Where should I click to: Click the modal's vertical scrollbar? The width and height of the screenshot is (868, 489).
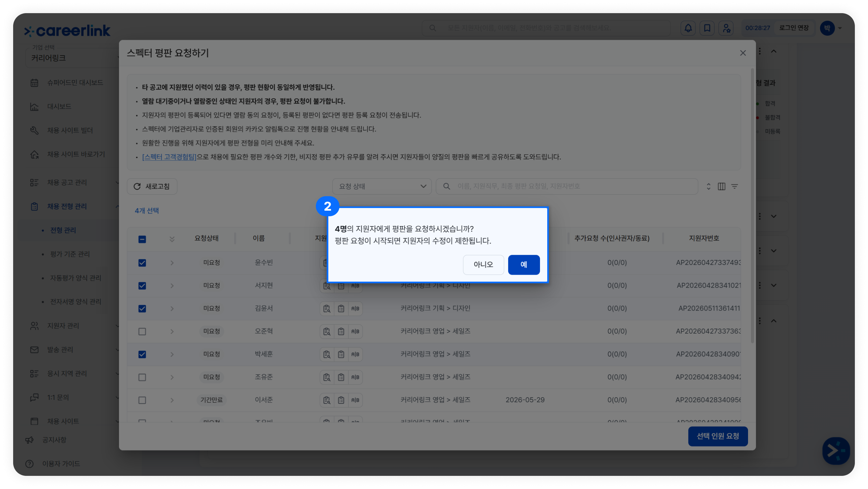click(x=752, y=206)
